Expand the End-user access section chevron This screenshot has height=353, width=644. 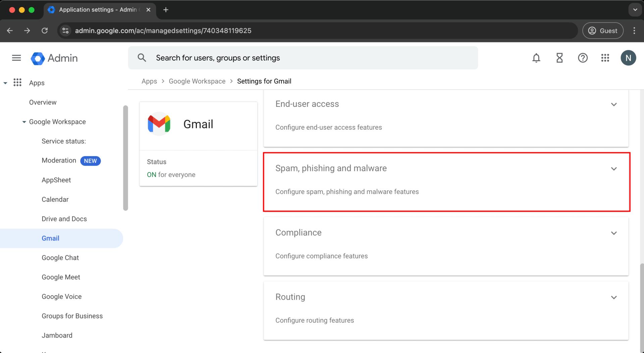point(614,104)
